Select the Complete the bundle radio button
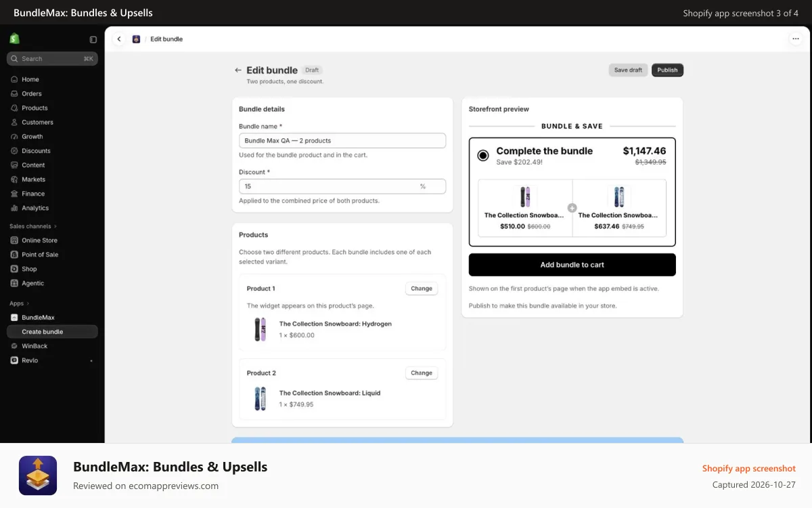Image resolution: width=812 pixels, height=508 pixels. pos(483,155)
